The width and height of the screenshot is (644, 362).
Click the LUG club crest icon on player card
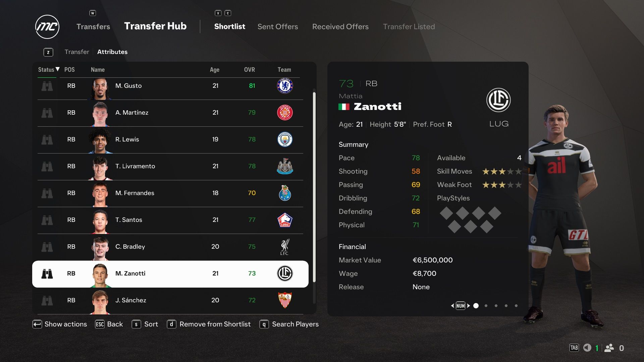click(498, 100)
